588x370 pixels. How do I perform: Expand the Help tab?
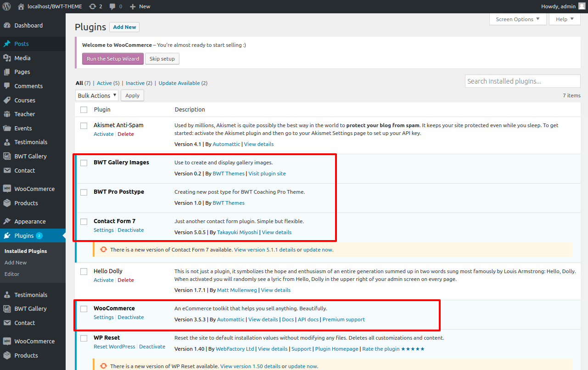point(565,19)
